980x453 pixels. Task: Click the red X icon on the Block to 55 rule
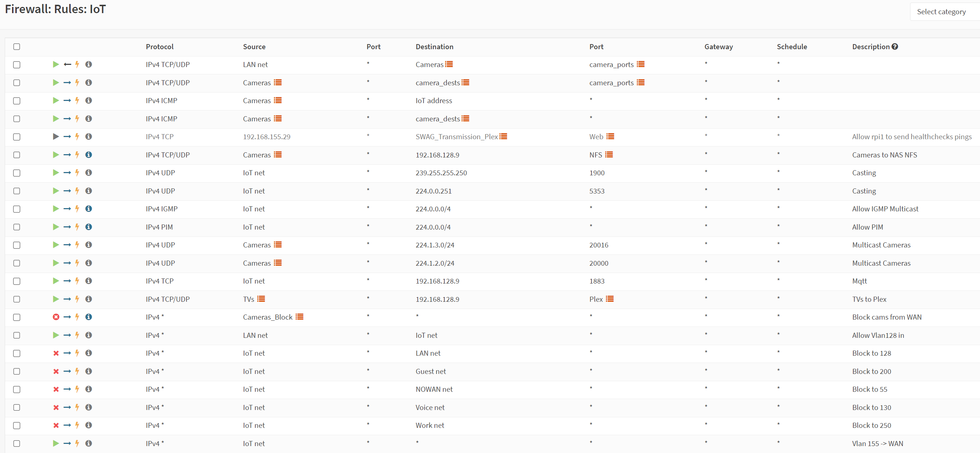pyautogui.click(x=56, y=389)
